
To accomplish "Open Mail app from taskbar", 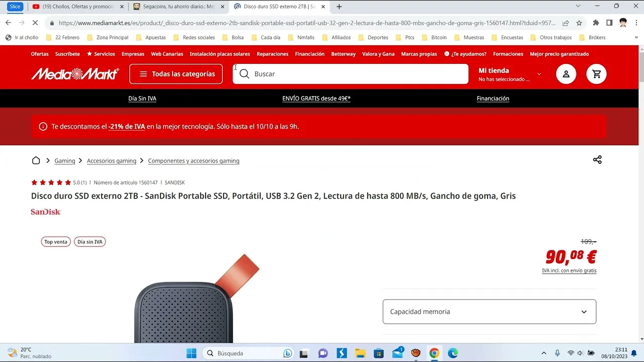I will [397, 353].
